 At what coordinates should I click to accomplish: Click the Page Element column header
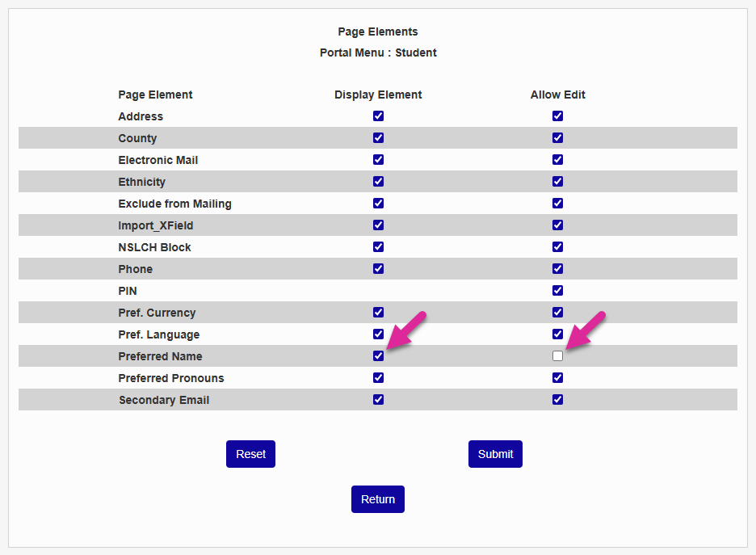[155, 95]
